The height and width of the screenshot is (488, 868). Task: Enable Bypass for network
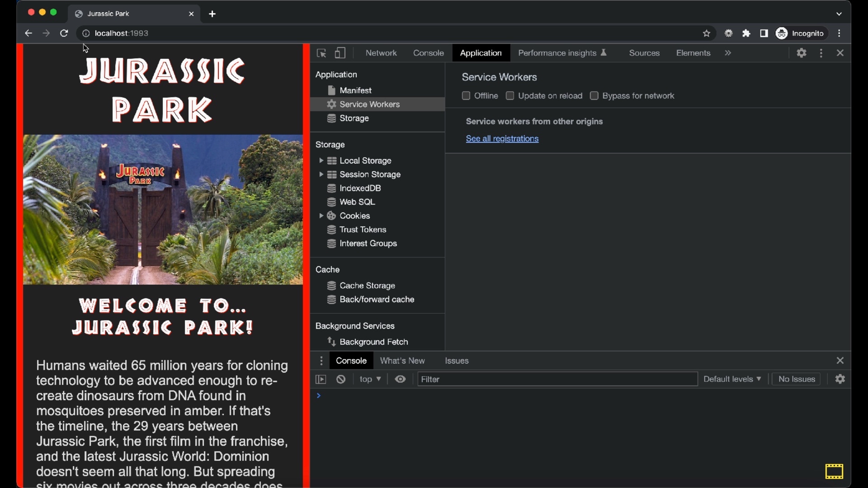pos(594,96)
